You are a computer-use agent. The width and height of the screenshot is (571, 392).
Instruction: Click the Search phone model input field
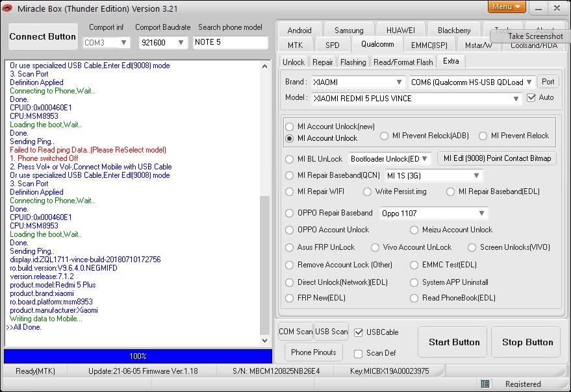(230, 42)
